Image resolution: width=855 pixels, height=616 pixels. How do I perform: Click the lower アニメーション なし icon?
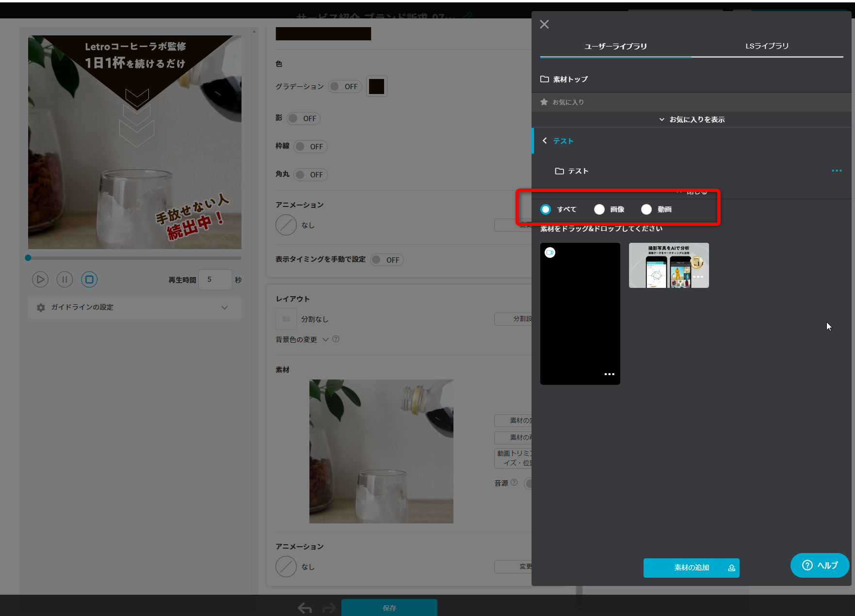(x=286, y=567)
